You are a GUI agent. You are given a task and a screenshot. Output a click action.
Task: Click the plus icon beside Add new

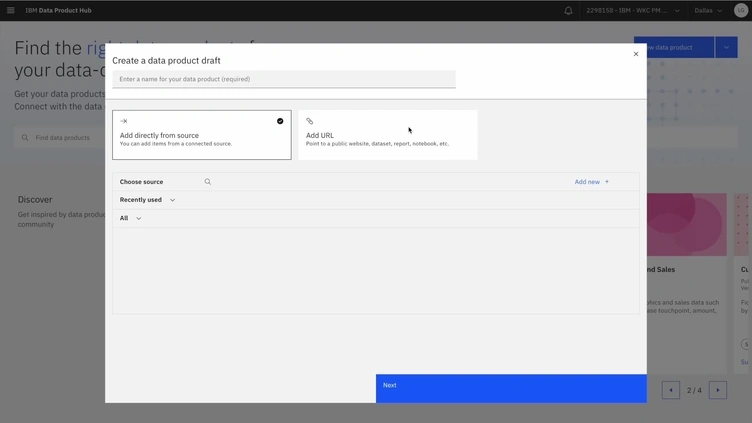(x=607, y=182)
